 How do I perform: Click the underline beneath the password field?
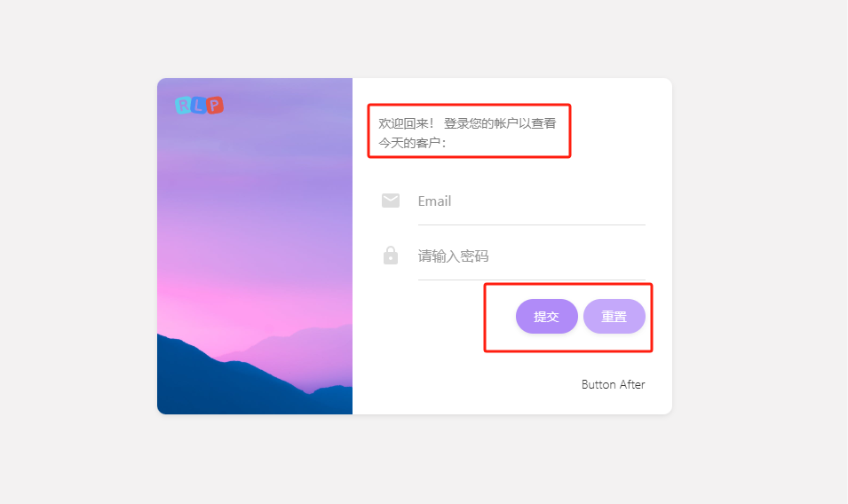(x=531, y=280)
